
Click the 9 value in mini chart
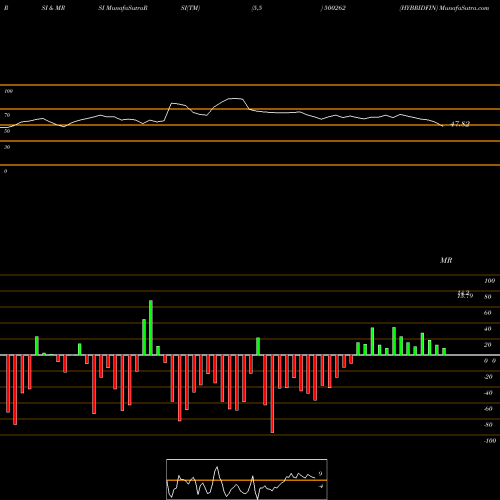coord(320,473)
